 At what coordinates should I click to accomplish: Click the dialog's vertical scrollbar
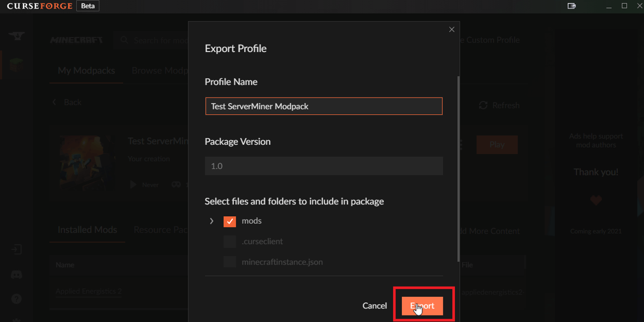458,169
